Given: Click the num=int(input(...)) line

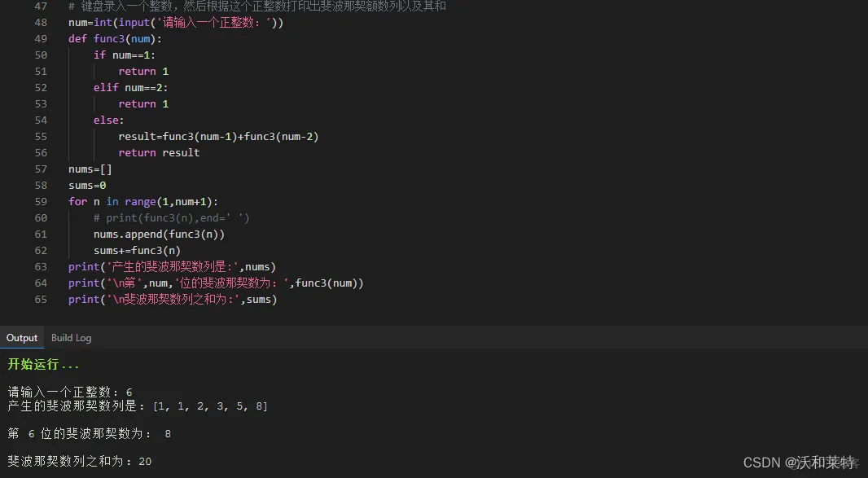Looking at the screenshot, I should 176,23.
